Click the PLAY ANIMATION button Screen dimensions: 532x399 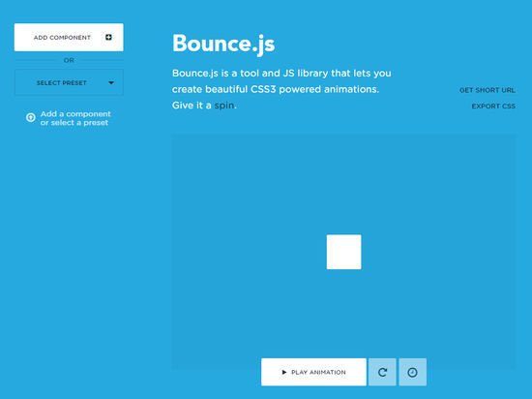[313, 372]
